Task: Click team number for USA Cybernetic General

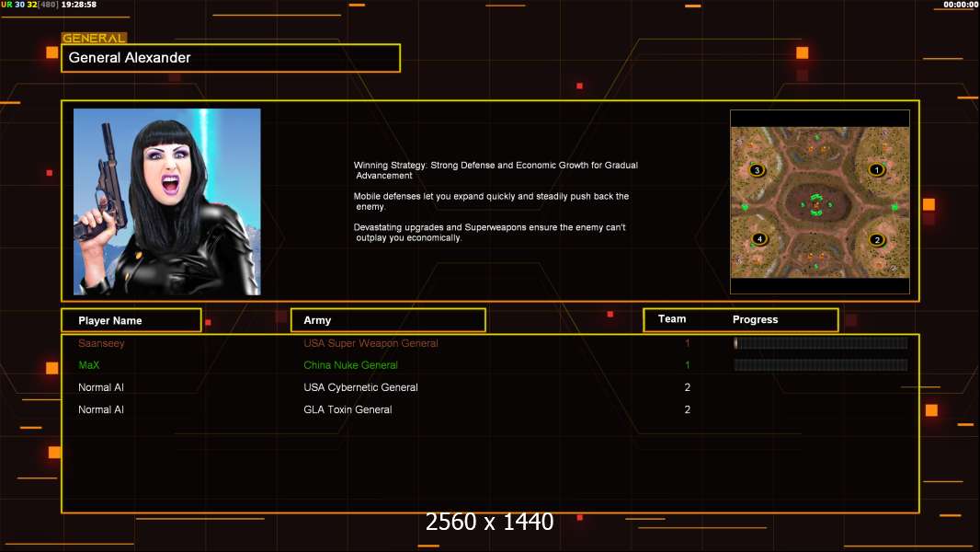Action: point(688,387)
